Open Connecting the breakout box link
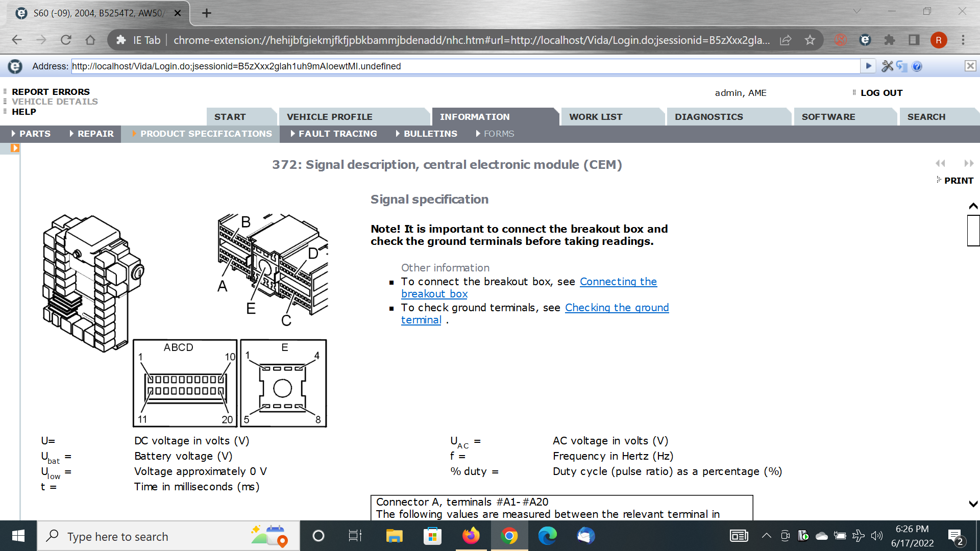The image size is (980, 551). point(618,282)
